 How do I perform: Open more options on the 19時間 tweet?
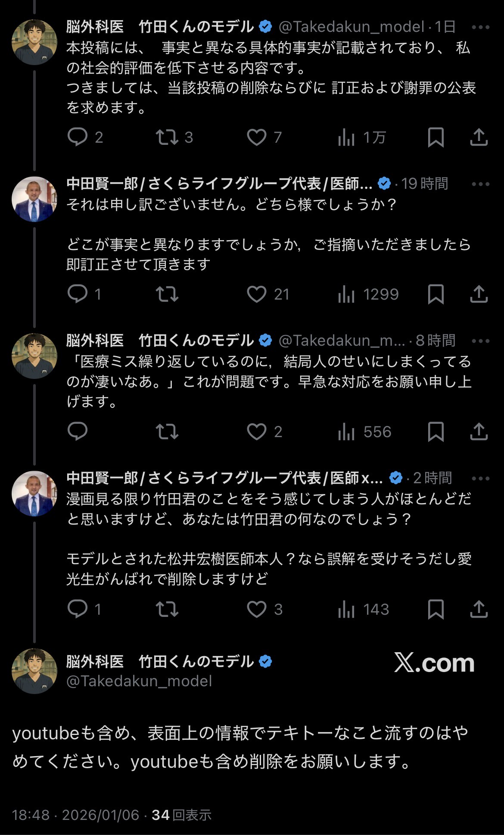tap(480, 184)
